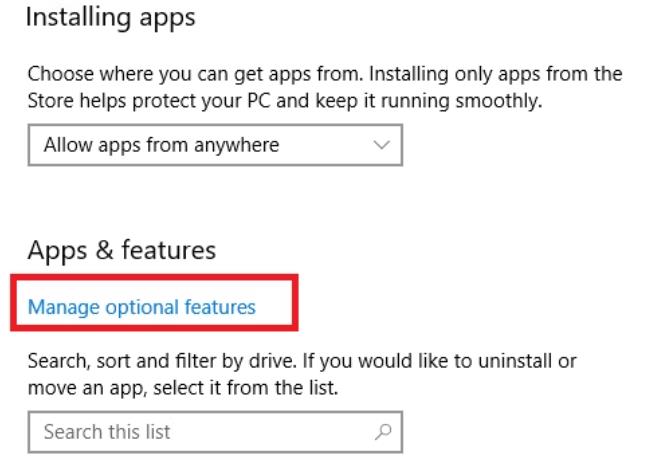
Task: Click the 'Apps & features' heading
Action: [x=122, y=250]
